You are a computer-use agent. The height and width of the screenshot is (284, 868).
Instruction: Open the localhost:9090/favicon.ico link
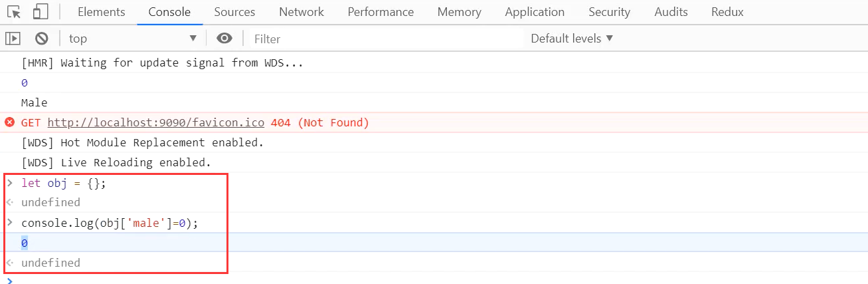pyautogui.click(x=155, y=122)
